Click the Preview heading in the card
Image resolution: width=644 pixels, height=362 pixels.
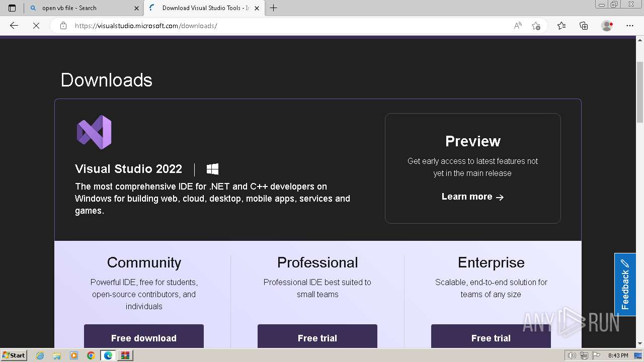[x=473, y=141]
